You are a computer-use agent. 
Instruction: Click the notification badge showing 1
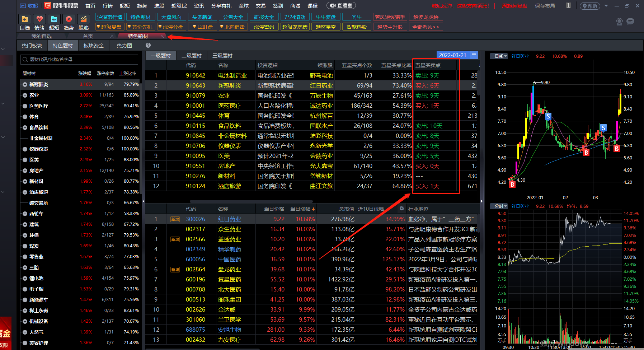(x=568, y=5)
